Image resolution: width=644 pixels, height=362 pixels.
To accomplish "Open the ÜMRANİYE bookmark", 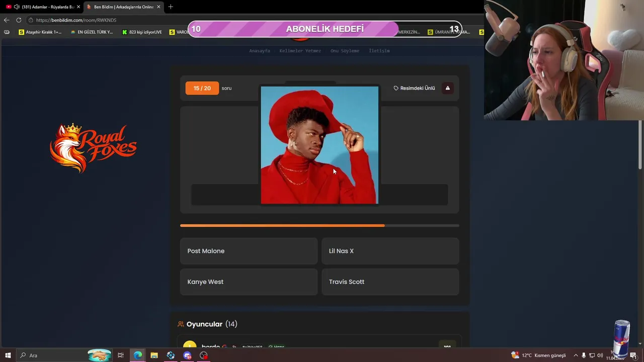I will [x=449, y=32].
